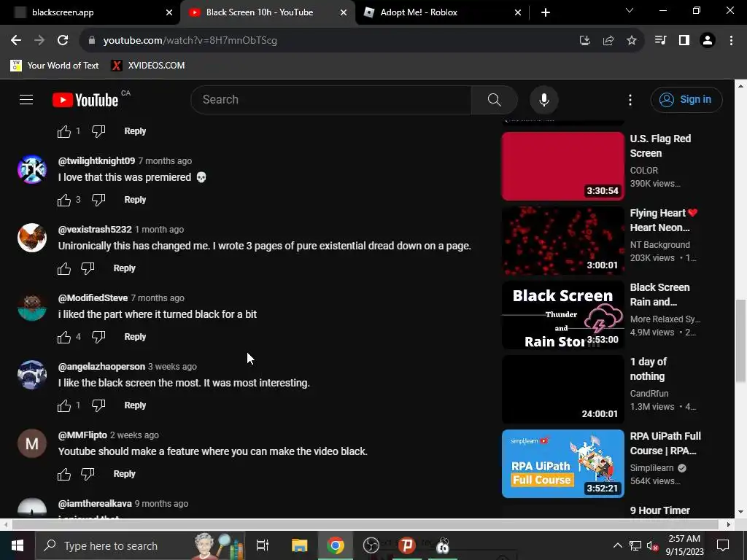747x560 pixels.
Task: Show hidden system tray icons
Action: 617,545
